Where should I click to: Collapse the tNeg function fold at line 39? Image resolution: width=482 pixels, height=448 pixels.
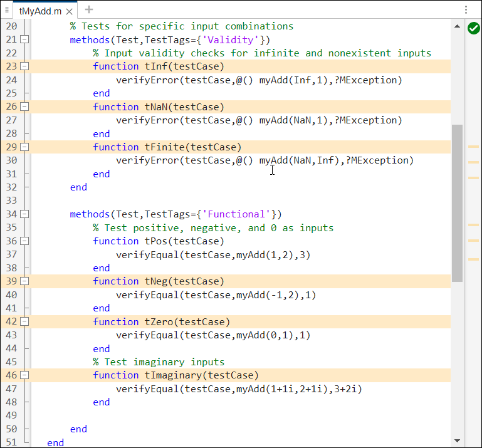pos(24,281)
